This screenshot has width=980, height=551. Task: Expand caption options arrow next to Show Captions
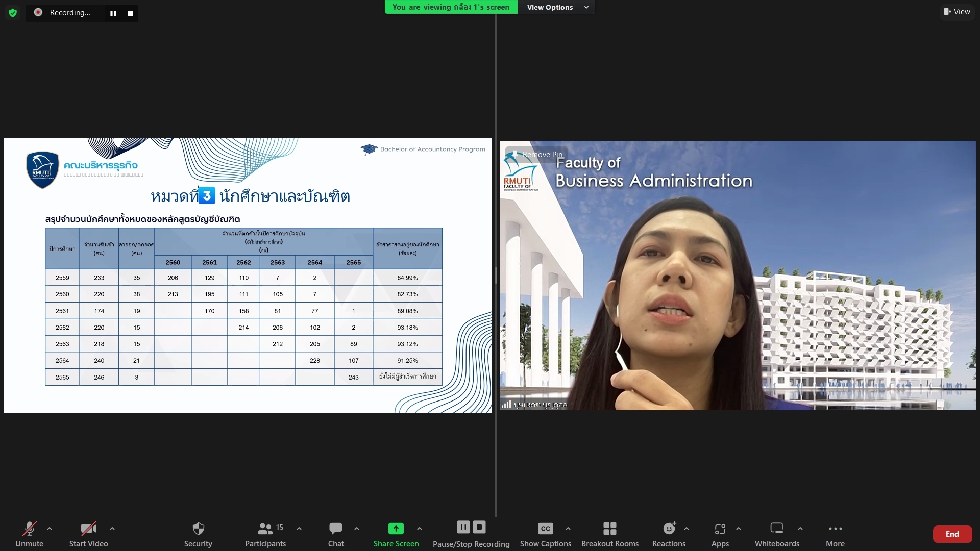tap(568, 529)
